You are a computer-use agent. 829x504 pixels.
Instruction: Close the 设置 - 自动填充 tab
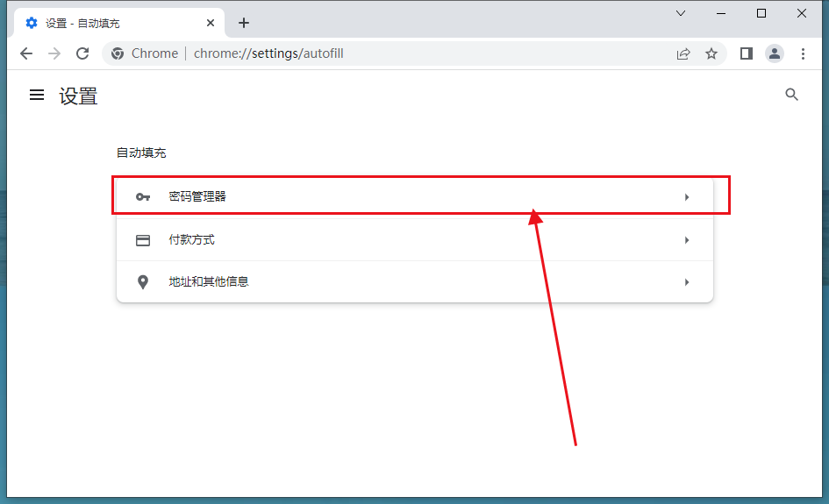(211, 23)
